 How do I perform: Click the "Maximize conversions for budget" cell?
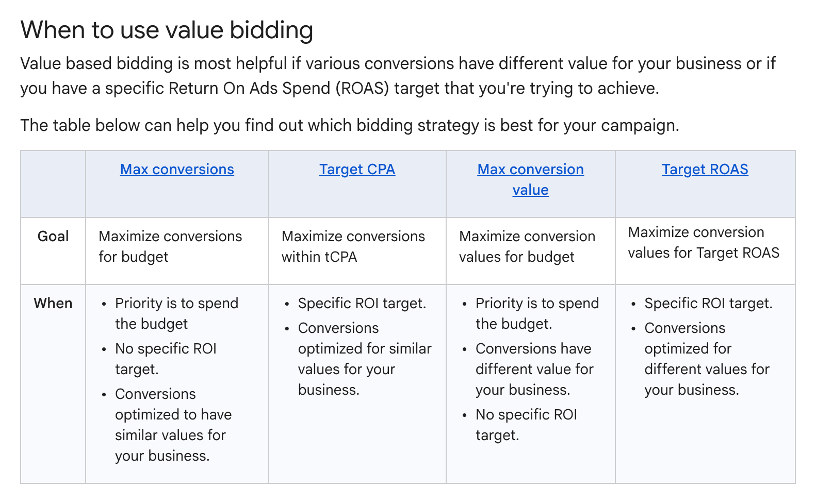[x=170, y=246]
